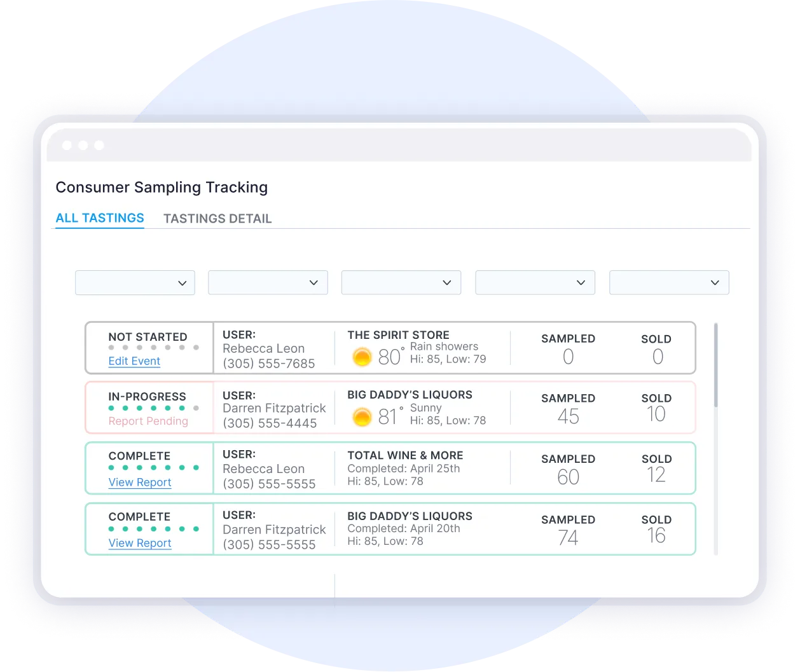Select the NOT STARTED status label

(x=148, y=337)
